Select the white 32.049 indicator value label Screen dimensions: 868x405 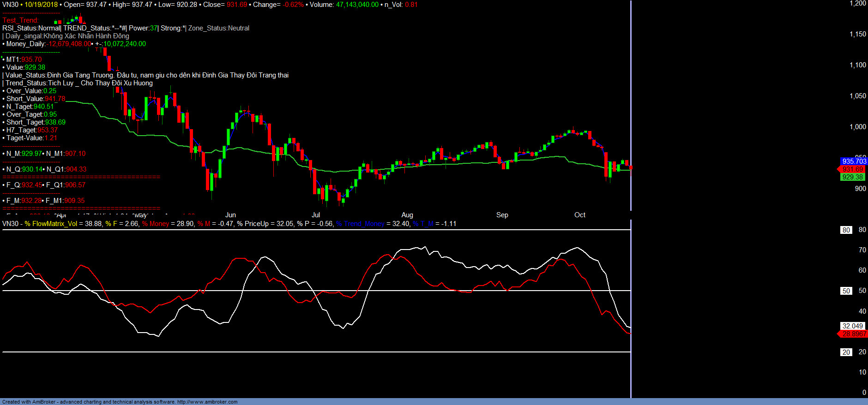852,326
